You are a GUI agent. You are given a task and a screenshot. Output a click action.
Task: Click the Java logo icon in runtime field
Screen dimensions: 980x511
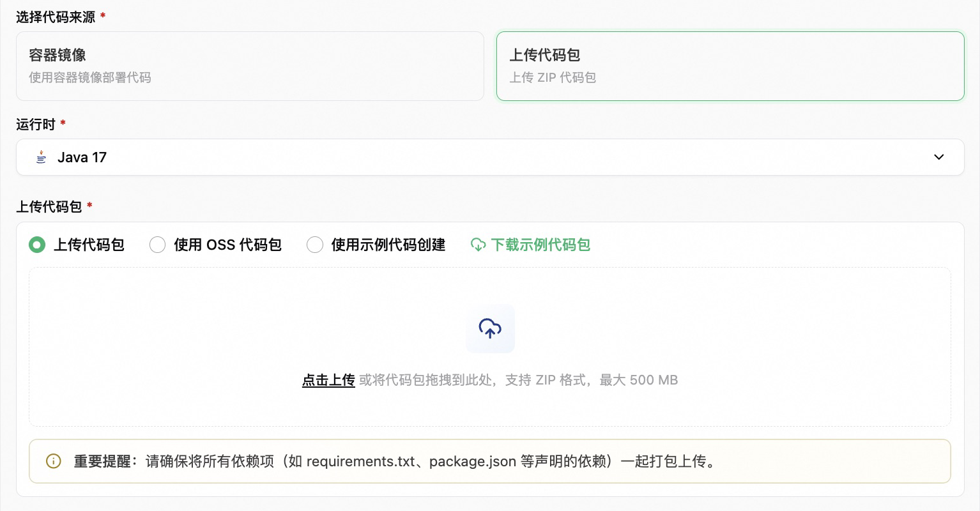click(x=42, y=157)
